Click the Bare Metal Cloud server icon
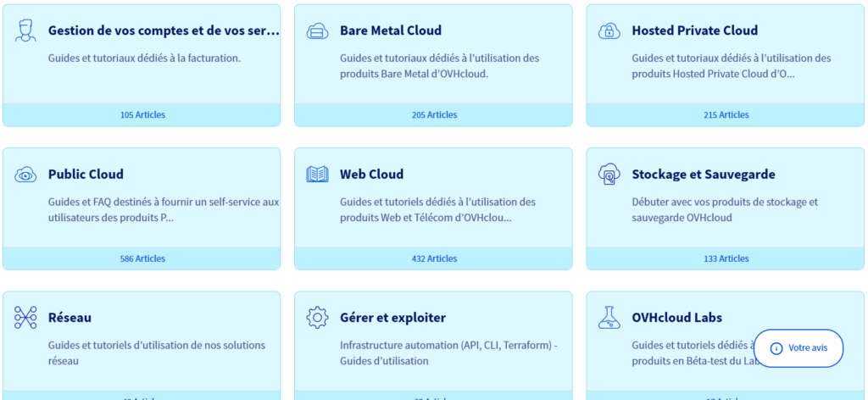 (317, 31)
